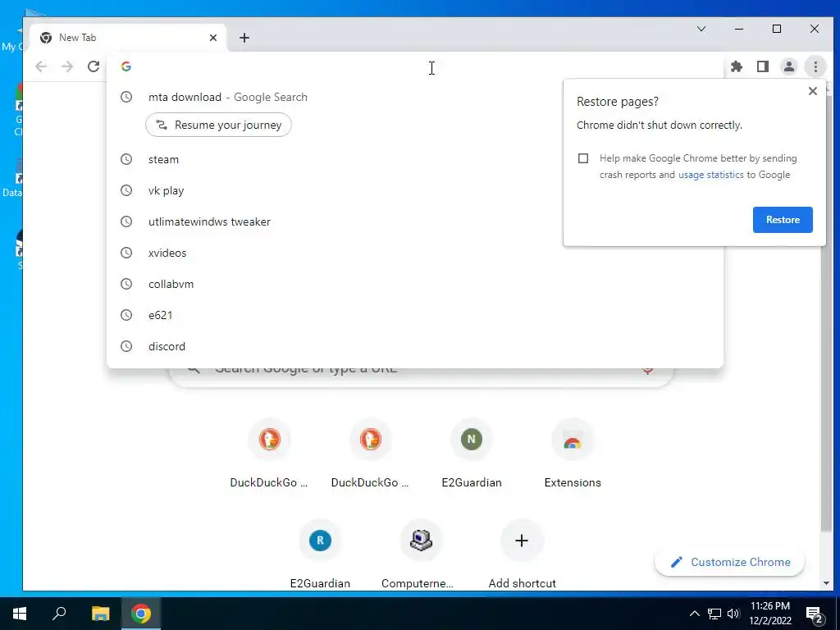Click the clock icon beside steam
840x630 pixels.
point(126,160)
